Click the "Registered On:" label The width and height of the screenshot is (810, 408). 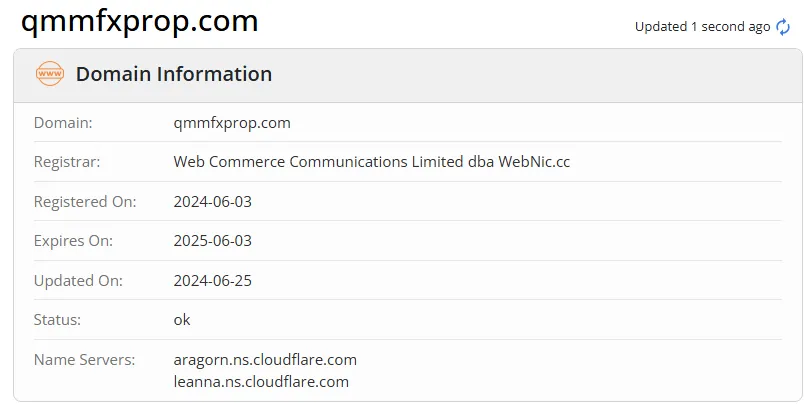(x=85, y=201)
